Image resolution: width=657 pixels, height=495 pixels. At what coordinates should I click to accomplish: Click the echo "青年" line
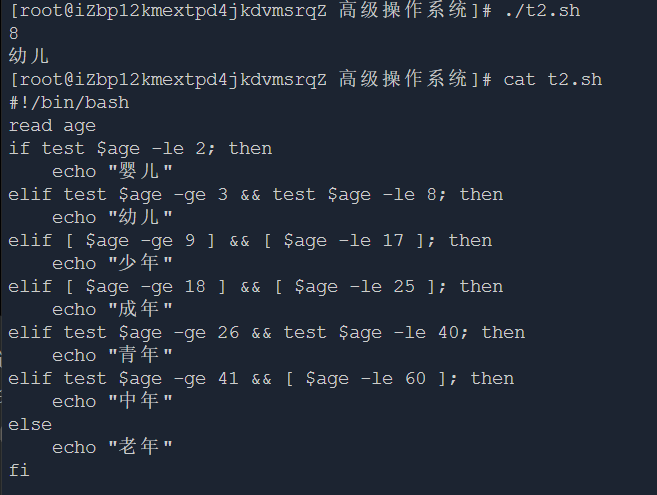tap(113, 355)
